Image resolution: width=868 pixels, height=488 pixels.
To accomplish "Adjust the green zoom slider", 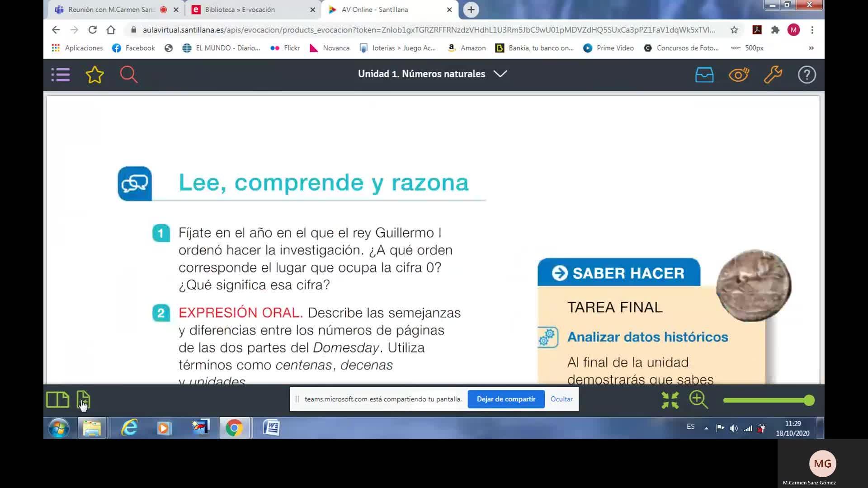I will [x=809, y=400].
